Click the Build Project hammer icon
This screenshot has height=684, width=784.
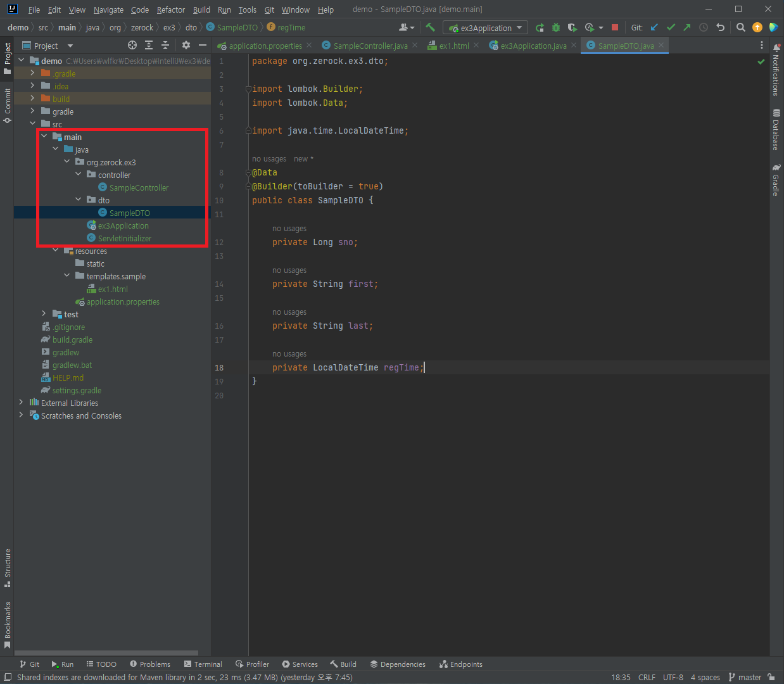click(431, 27)
